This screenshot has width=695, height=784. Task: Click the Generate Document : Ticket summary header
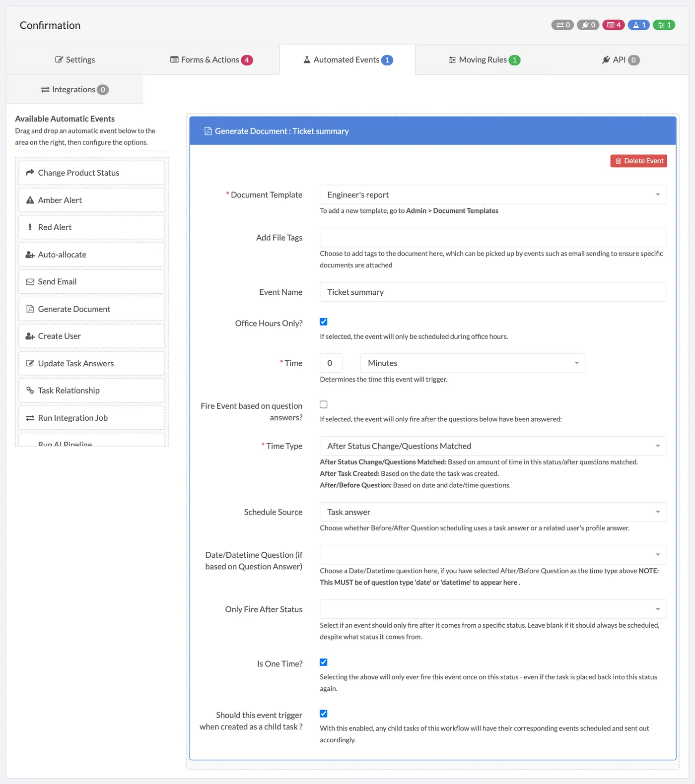tap(433, 131)
